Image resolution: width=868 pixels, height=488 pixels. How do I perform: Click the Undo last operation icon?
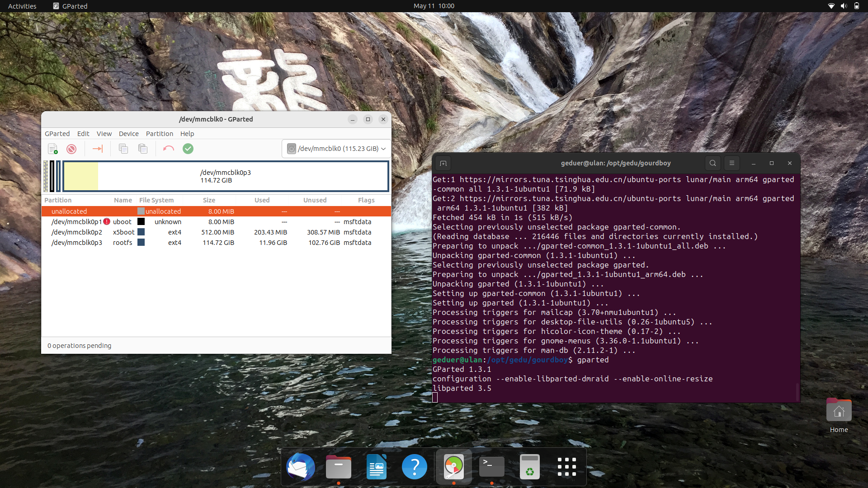click(x=169, y=149)
